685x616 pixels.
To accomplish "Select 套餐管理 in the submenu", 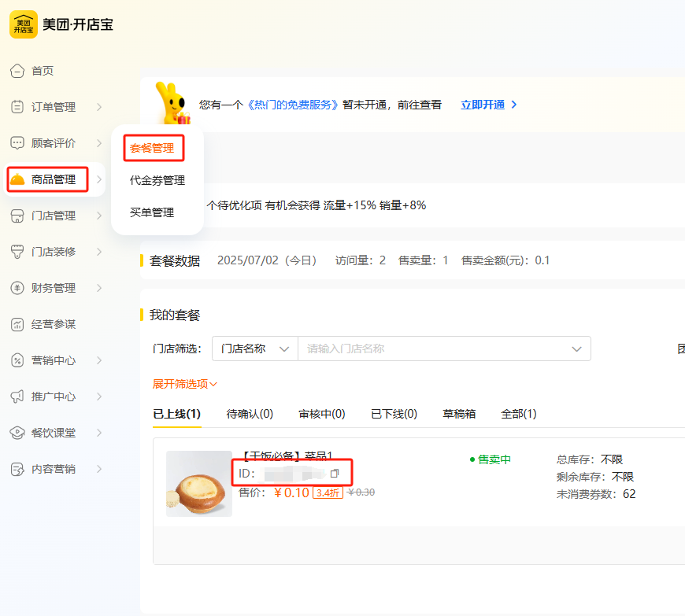I will click(152, 148).
